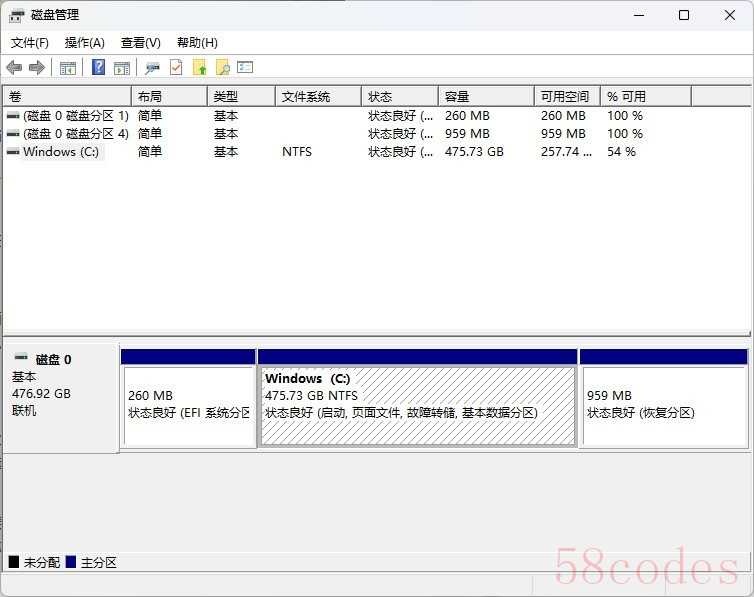
Task: Click the 54 % free value
Action: pyautogui.click(x=621, y=152)
